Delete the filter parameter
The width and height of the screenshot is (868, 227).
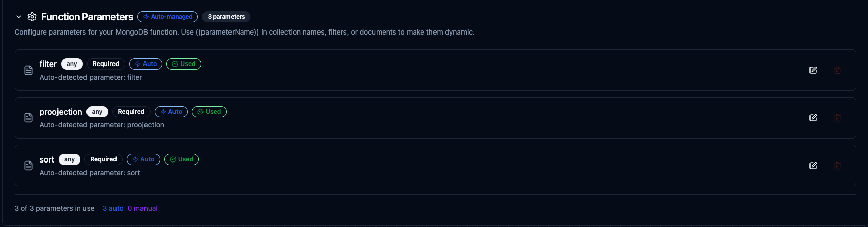click(x=837, y=70)
